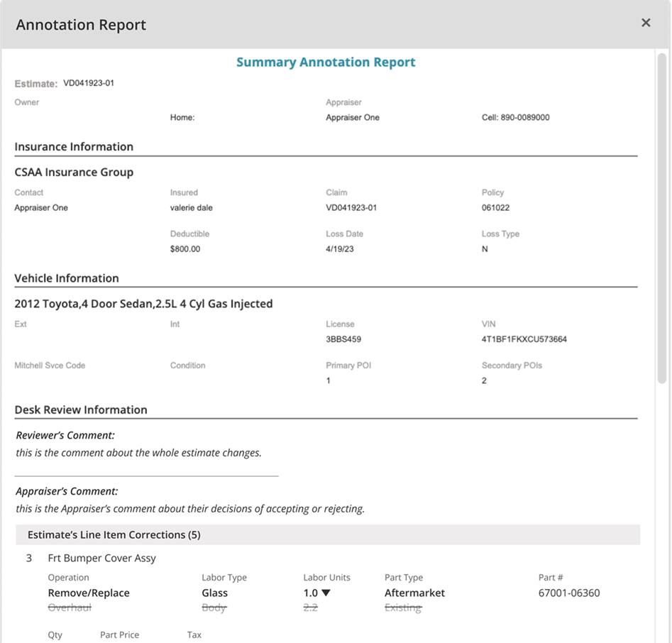Image resolution: width=672 pixels, height=643 pixels.
Task: Click the Estimate's Line Item Corrections (5) header
Action: [328, 535]
